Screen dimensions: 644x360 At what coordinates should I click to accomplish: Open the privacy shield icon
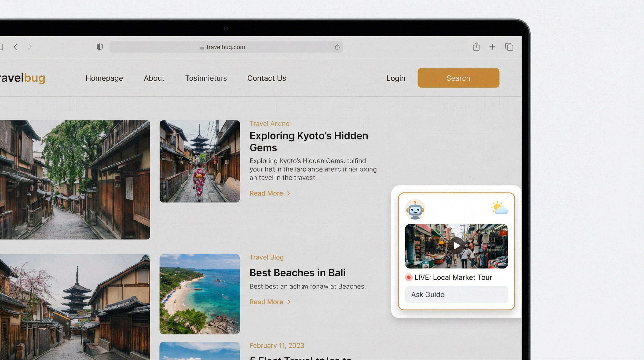pyautogui.click(x=99, y=47)
